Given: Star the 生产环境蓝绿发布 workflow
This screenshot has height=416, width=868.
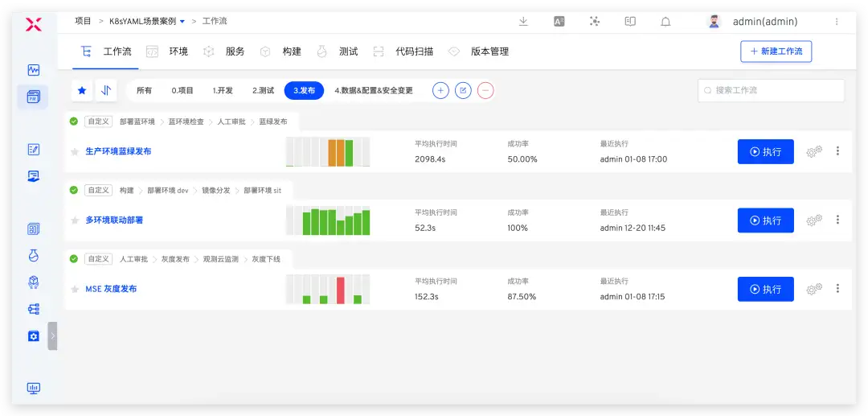Looking at the screenshot, I should tap(75, 152).
